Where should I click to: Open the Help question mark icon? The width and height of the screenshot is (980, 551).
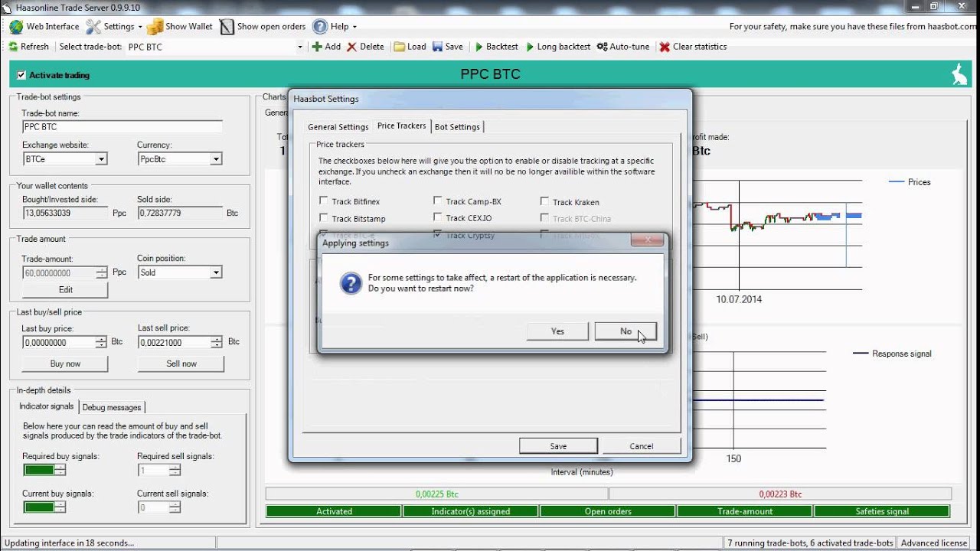point(320,26)
